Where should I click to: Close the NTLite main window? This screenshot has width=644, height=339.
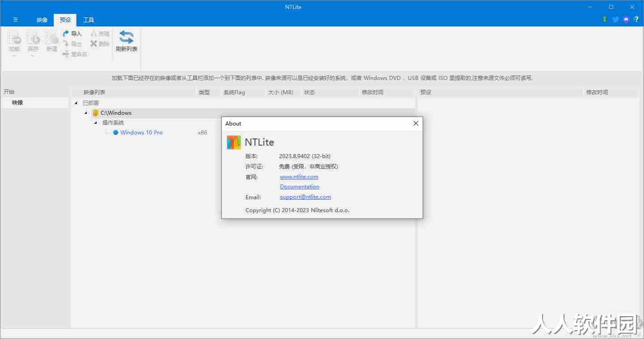[x=632, y=7]
